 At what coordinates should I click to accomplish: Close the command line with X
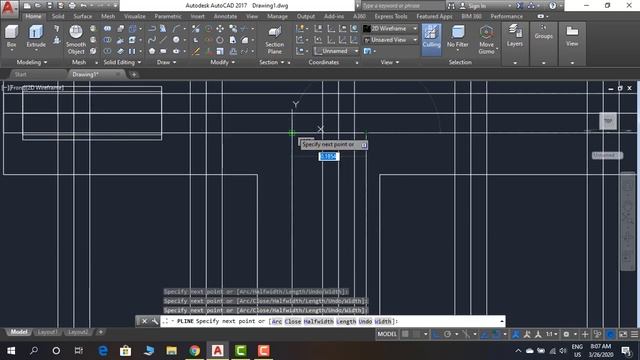point(144,321)
